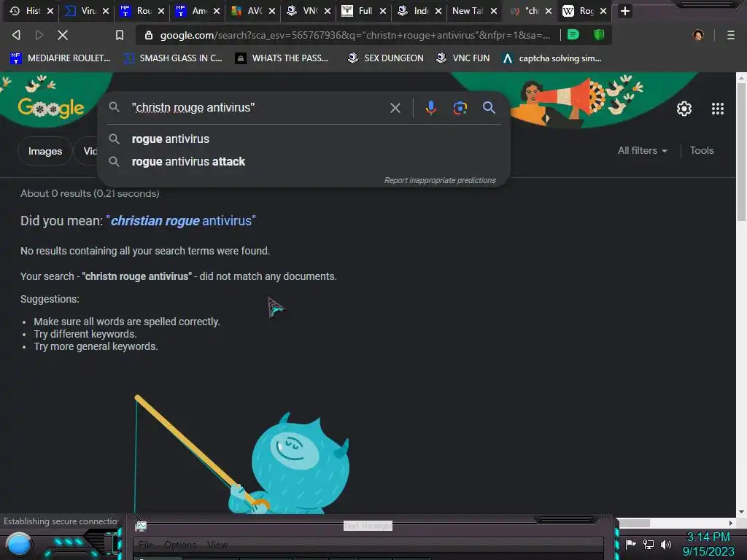Viewport: 747px width, 560px height.
Task: Open the taskbar clock showing 3:14 PM
Action: coord(708,544)
